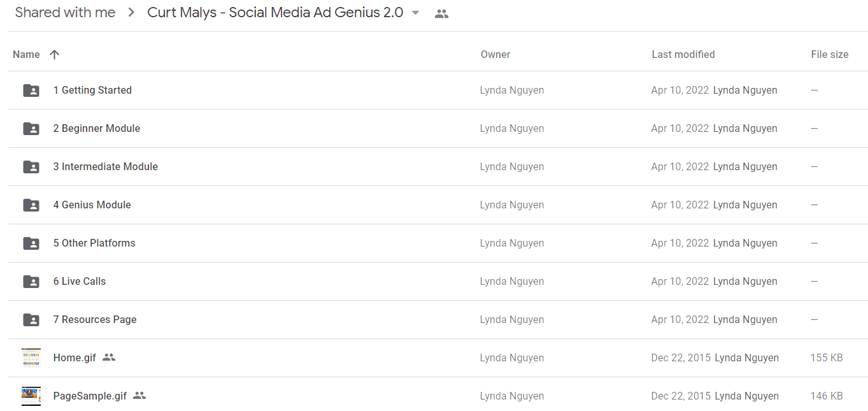This screenshot has height=411, width=868.
Task: Select the 4 Genius Module folder name
Action: pos(92,205)
